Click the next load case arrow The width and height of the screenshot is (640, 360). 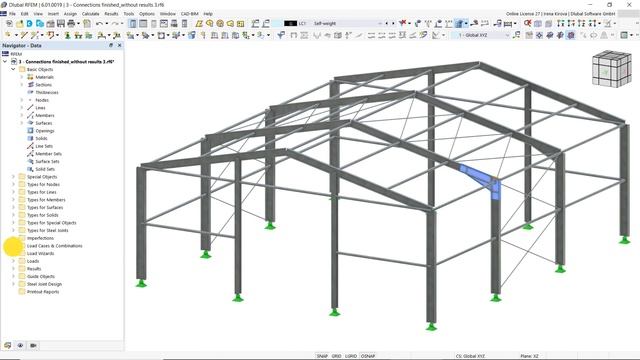point(393,24)
